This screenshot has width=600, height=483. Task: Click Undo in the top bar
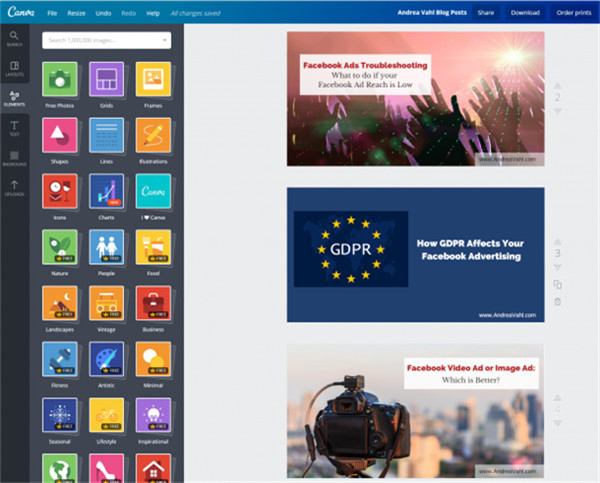click(103, 13)
